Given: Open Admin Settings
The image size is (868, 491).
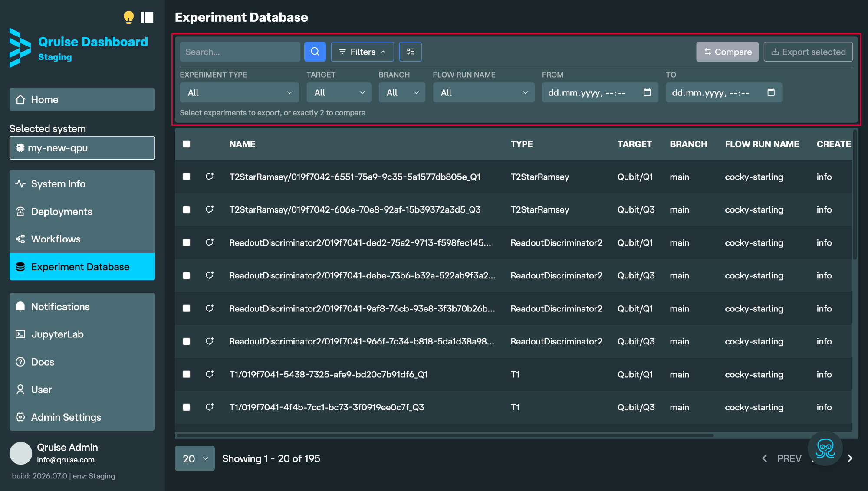Looking at the screenshot, I should (82, 417).
